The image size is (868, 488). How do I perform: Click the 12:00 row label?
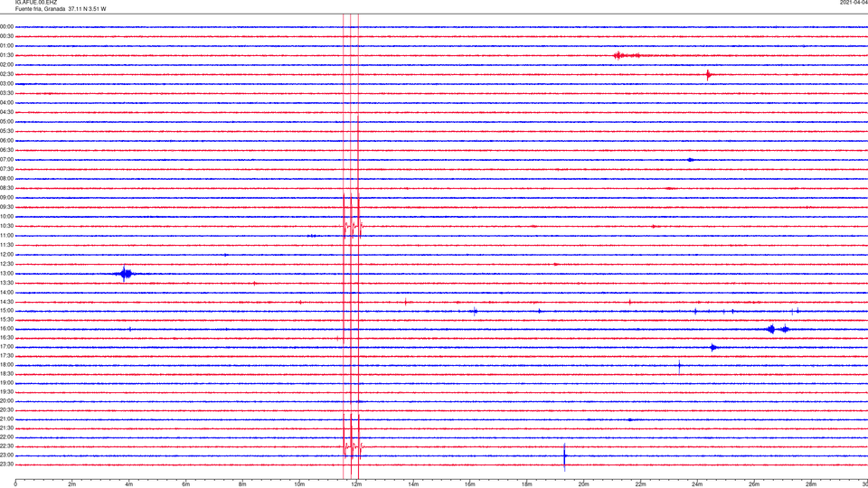7,255
